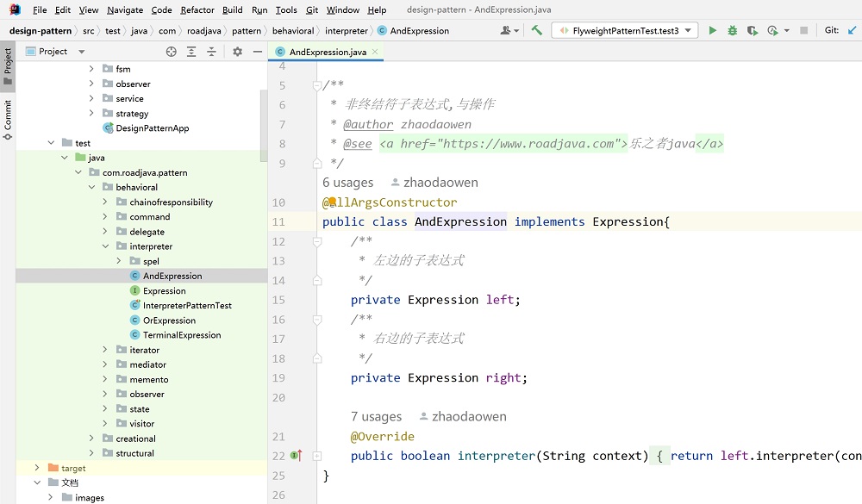862x504 pixels.
Task: Click AndExpression breadcrumb in navigation bar
Action: (414, 31)
